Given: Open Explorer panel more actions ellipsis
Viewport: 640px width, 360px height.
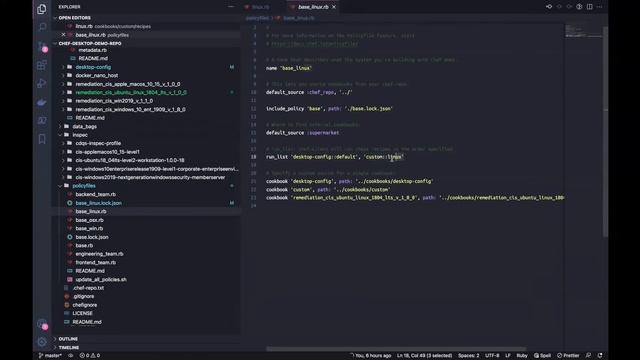Looking at the screenshot, I should click(x=231, y=7).
